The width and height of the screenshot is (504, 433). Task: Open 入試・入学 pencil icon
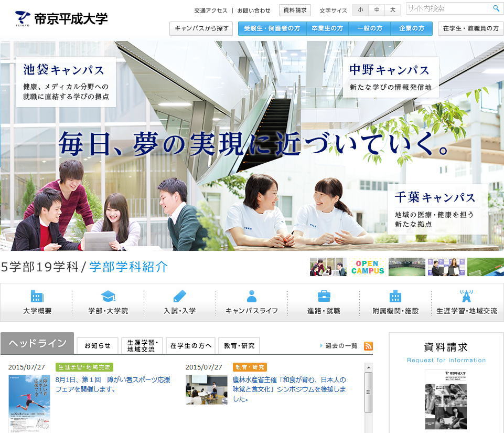pyautogui.click(x=179, y=297)
